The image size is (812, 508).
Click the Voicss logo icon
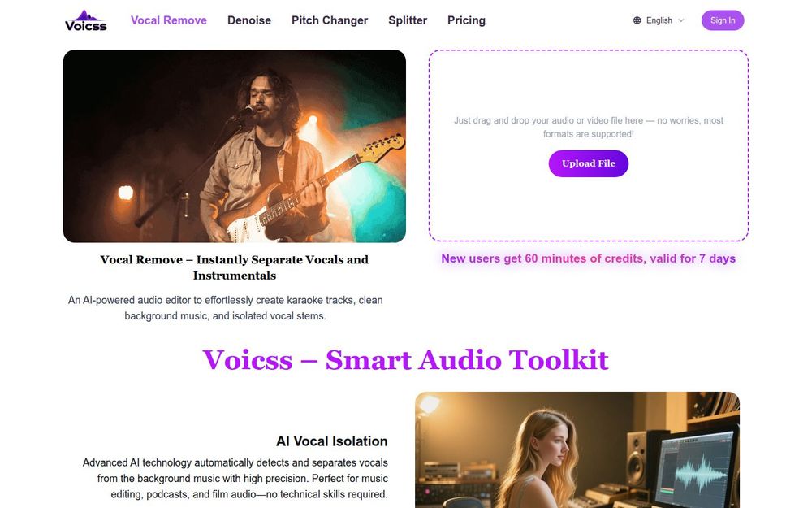[x=86, y=21]
